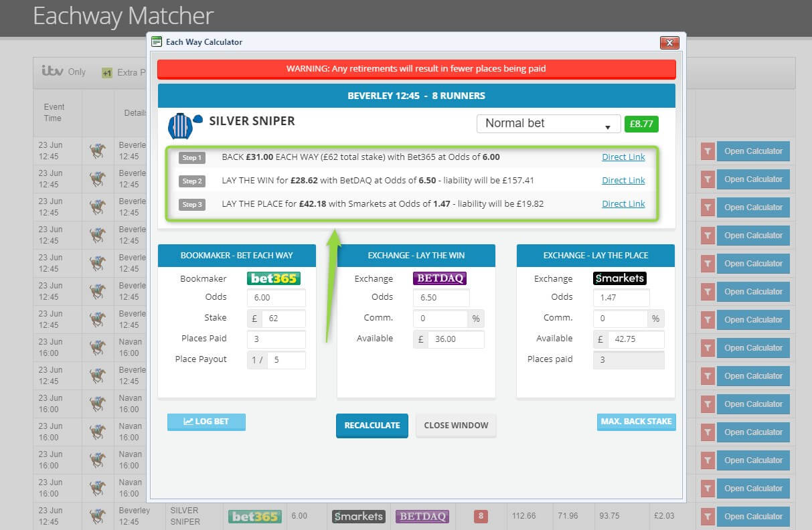Click the bet365 logo in the SILVER SNIPER table row
812x530 pixels.
255,517
